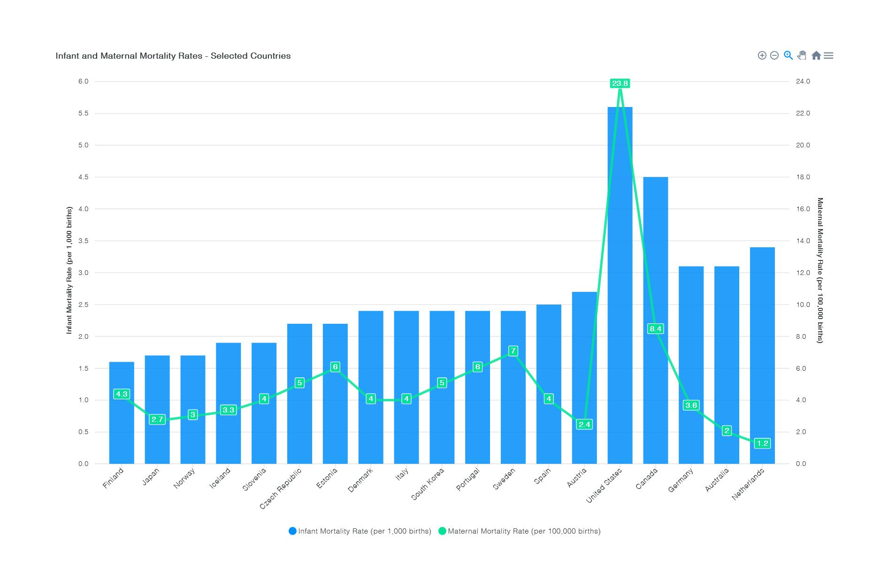
Task: Open the chart hamburger menu
Action: [x=828, y=55]
